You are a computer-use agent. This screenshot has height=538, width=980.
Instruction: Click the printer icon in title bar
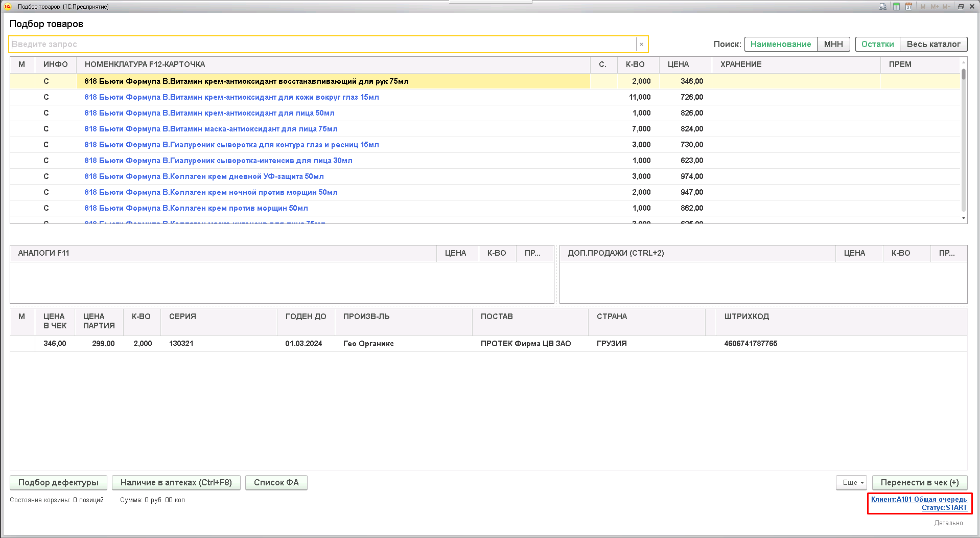coord(883,7)
